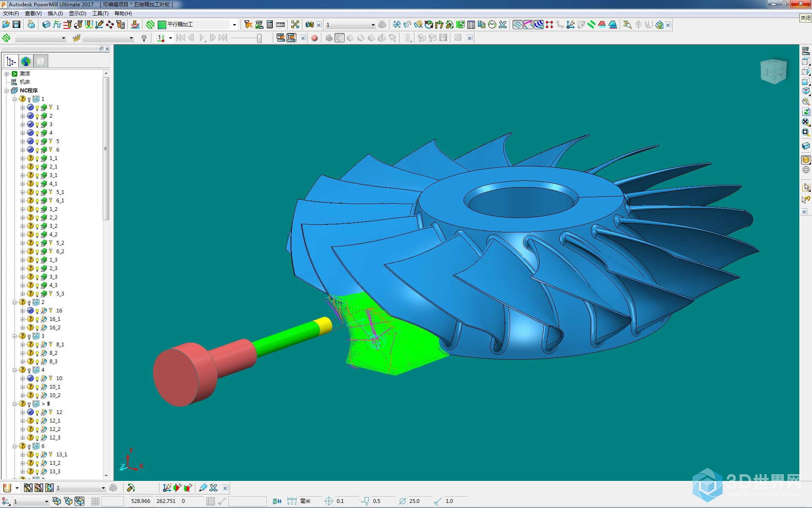This screenshot has height=508, width=812.
Task: Click the shaded sphere view icon
Action: pos(806,160)
